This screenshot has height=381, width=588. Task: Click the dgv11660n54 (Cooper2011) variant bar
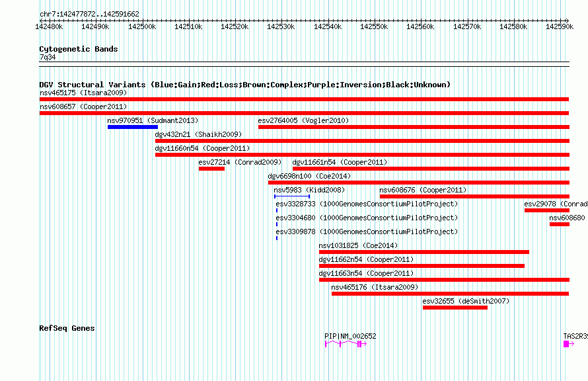pyautogui.click(x=362, y=155)
